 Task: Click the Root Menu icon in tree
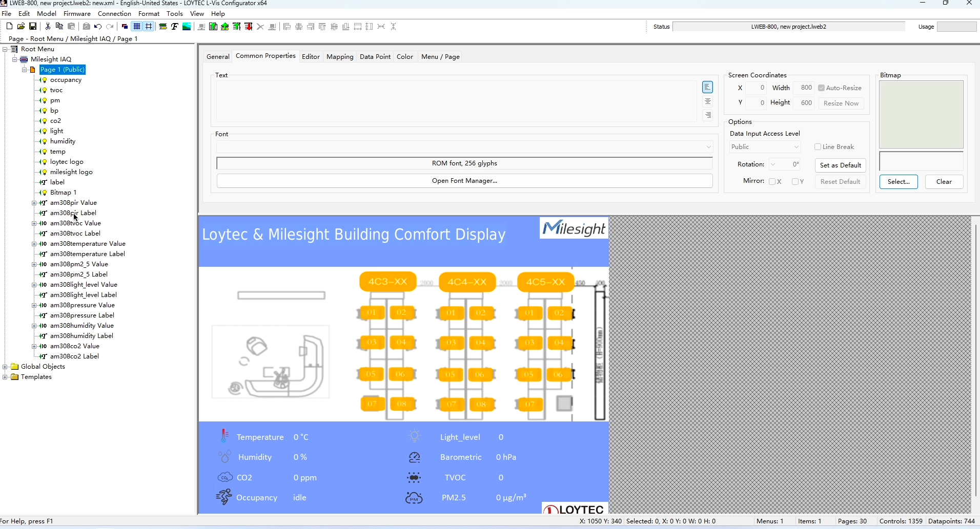pyautogui.click(x=14, y=49)
